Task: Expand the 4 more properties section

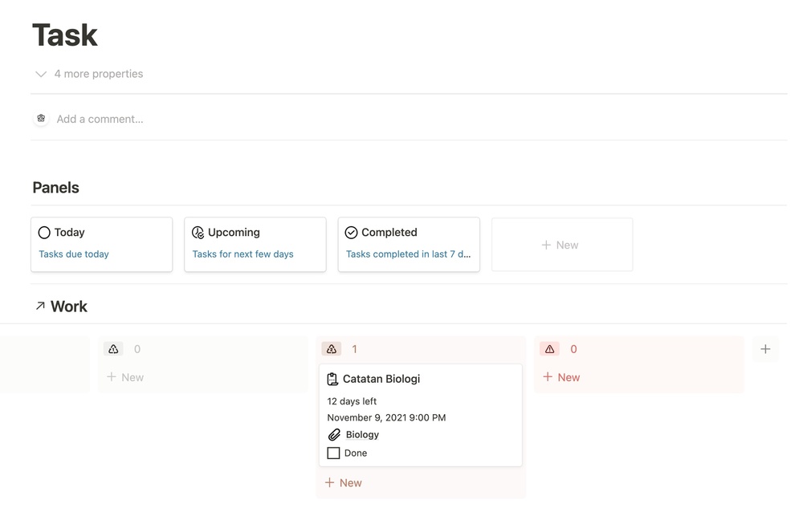Action: 41,74
